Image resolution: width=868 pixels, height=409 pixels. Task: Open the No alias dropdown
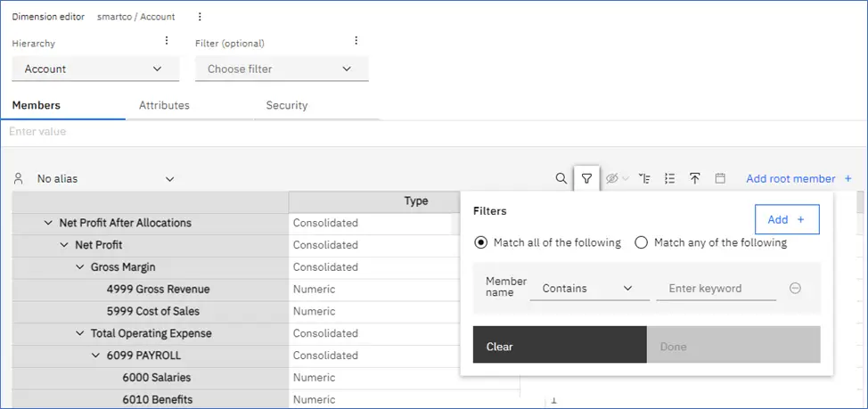click(x=105, y=179)
